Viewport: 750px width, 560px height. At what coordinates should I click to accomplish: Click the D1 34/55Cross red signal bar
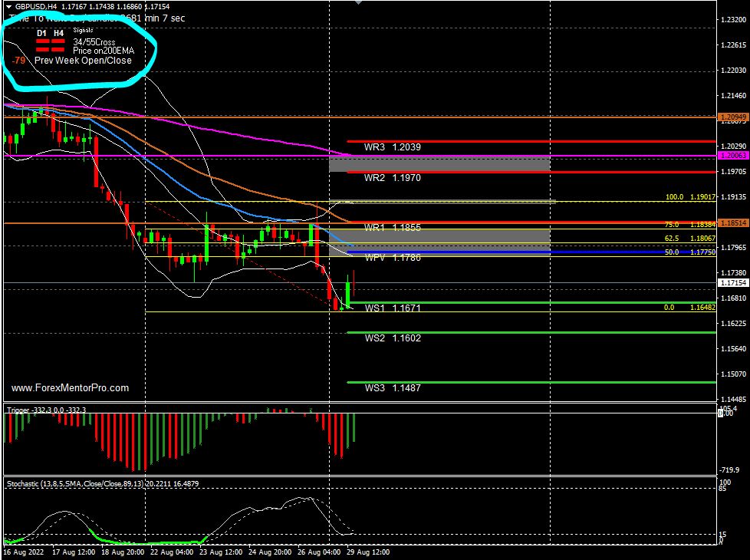[x=43, y=41]
